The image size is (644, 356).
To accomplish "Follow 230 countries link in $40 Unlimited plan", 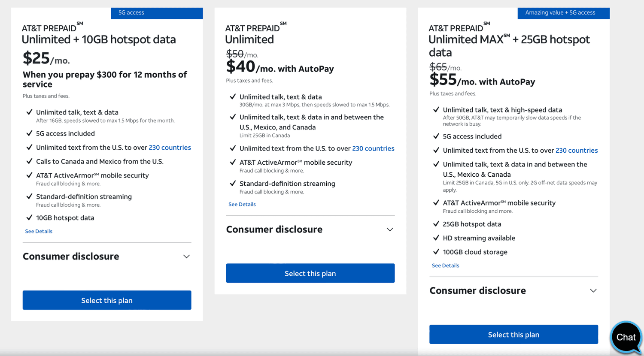I will (x=373, y=148).
